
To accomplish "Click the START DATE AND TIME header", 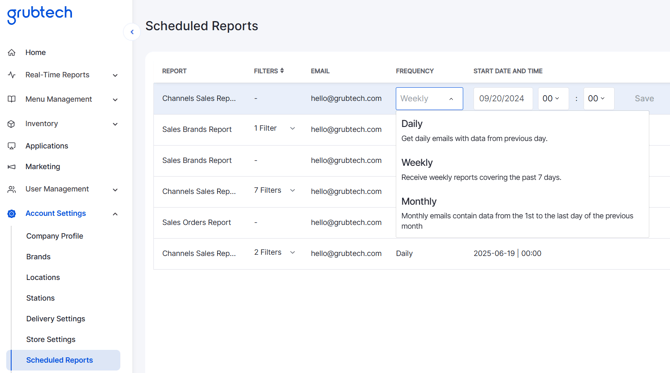I will pos(508,71).
